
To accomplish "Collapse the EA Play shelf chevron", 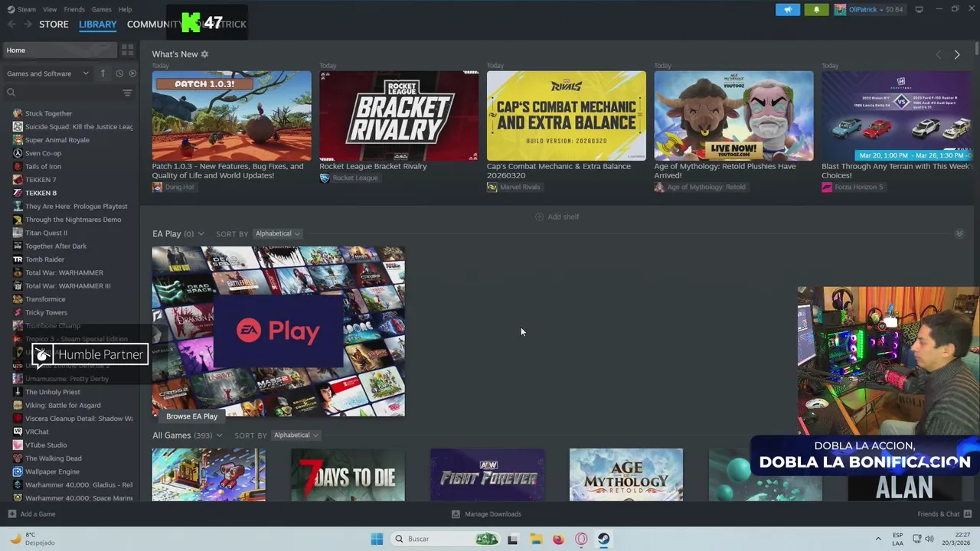I will pyautogui.click(x=959, y=233).
